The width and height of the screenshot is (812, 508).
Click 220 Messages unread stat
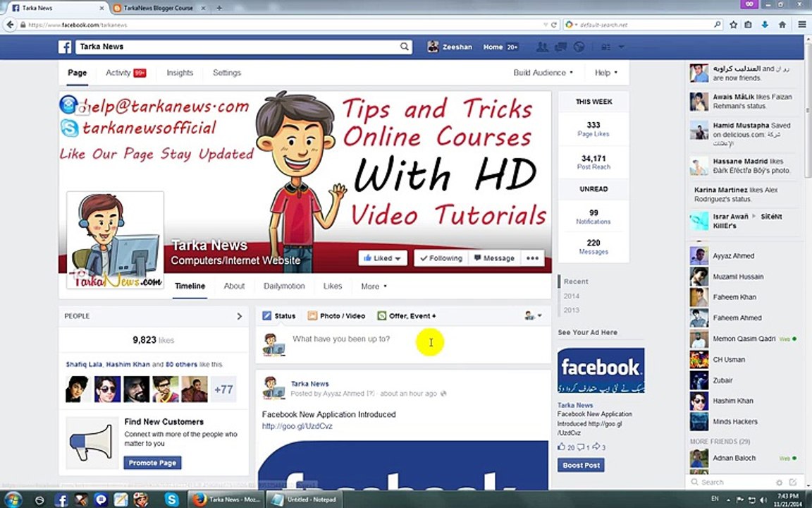pos(593,247)
